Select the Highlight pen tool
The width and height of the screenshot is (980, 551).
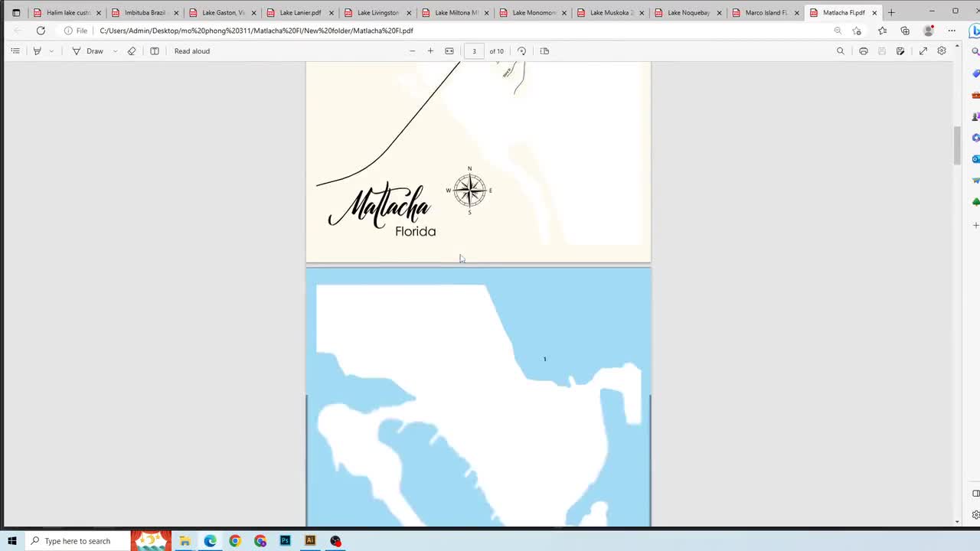(38, 51)
